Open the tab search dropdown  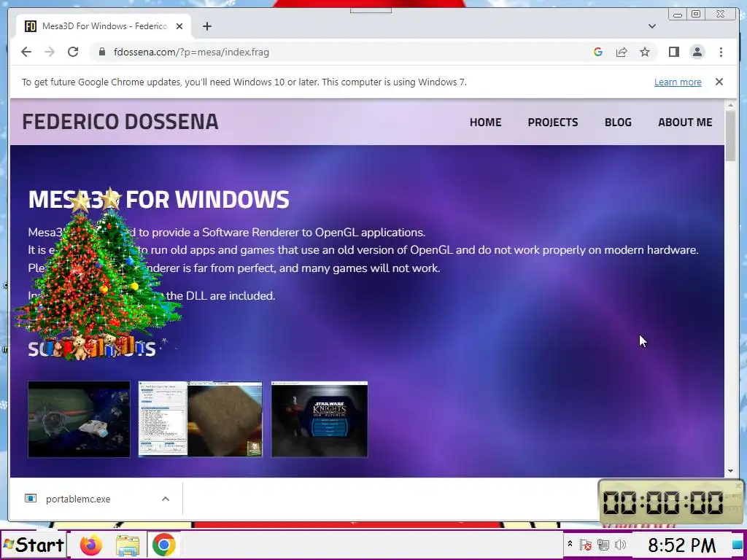(x=652, y=26)
